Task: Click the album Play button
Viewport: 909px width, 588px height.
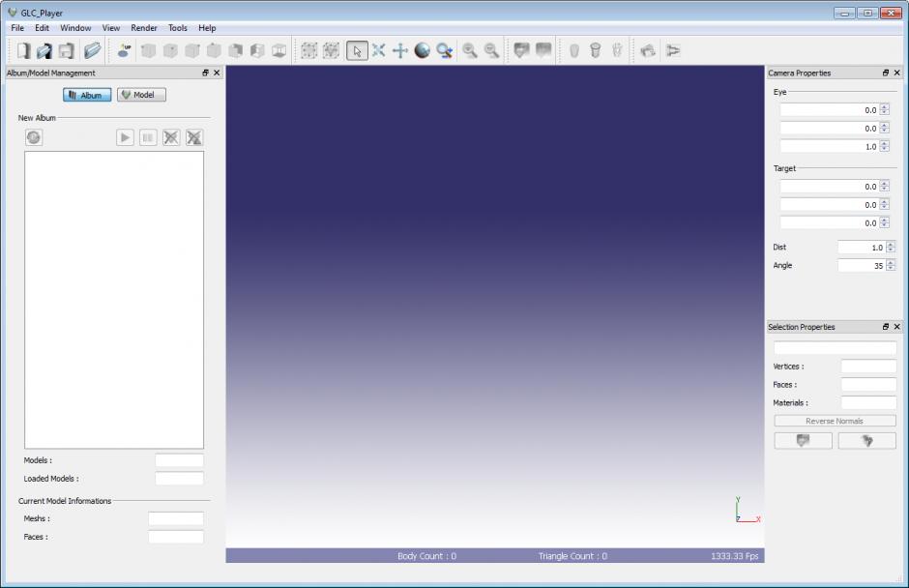Action: point(125,137)
